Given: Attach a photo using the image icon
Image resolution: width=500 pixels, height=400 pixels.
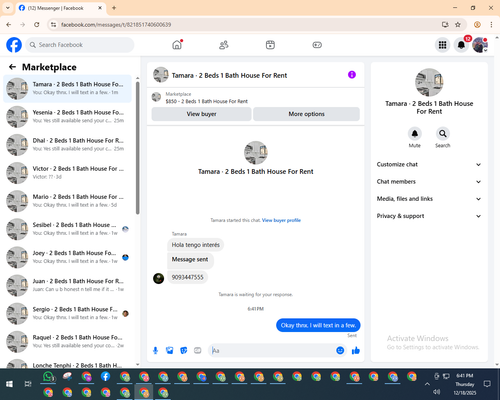Looking at the screenshot, I should (170, 350).
